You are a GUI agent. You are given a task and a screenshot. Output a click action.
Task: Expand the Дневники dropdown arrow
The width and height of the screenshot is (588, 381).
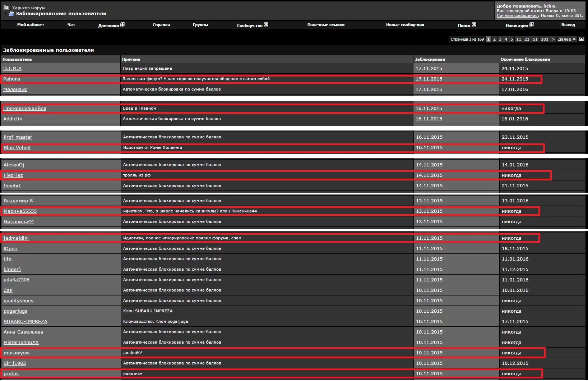122,24
